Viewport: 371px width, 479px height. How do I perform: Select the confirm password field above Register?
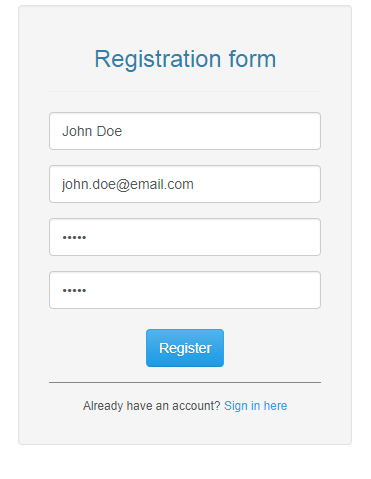[x=185, y=290]
